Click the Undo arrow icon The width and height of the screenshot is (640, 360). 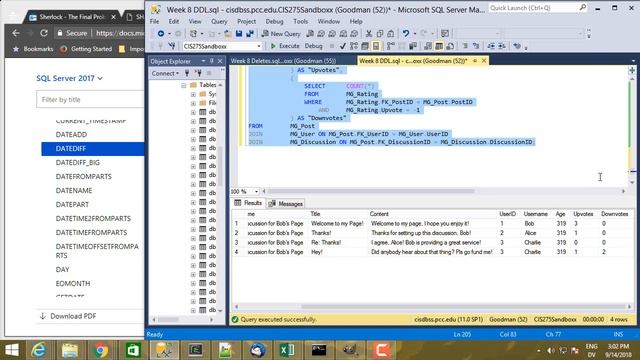click(405, 34)
